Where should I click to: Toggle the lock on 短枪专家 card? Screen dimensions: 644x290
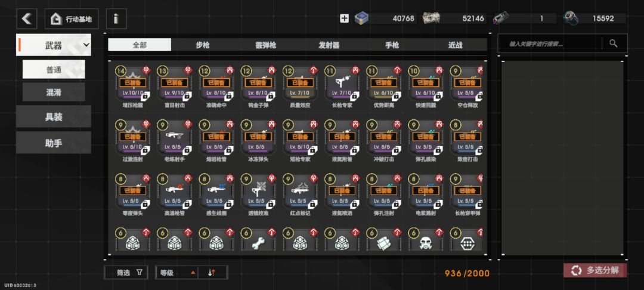312,150
